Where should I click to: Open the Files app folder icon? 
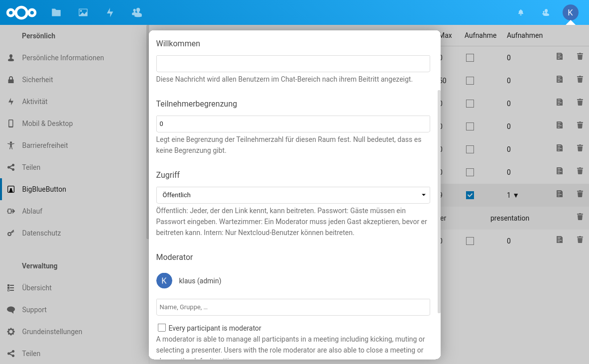56,12
